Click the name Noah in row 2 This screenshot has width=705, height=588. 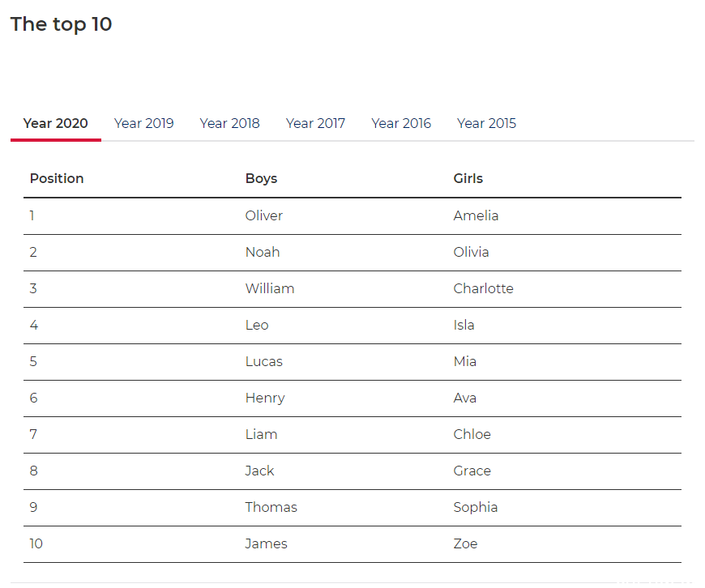pos(263,252)
